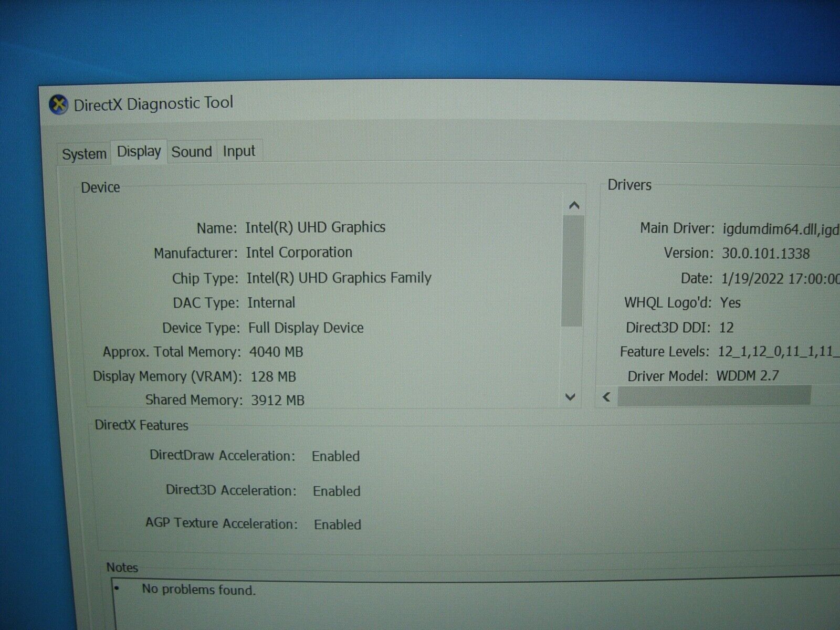The height and width of the screenshot is (630, 840).
Task: Click AGP Texture Acceleration 'Enabled' status
Action: pyautogui.click(x=338, y=524)
